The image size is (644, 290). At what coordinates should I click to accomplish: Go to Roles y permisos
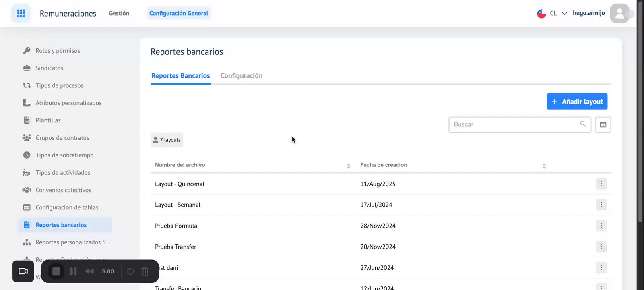[x=58, y=51]
